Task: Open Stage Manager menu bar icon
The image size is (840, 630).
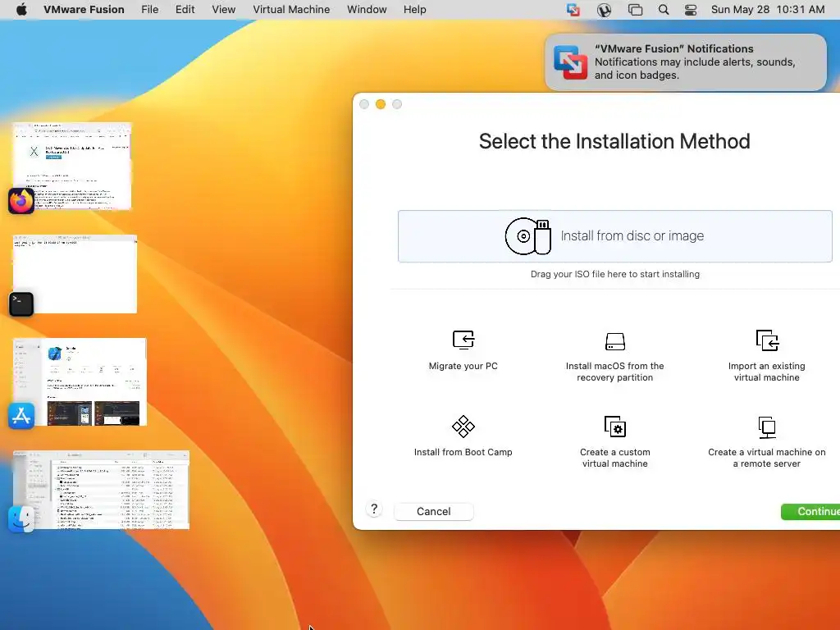Action: [x=636, y=10]
